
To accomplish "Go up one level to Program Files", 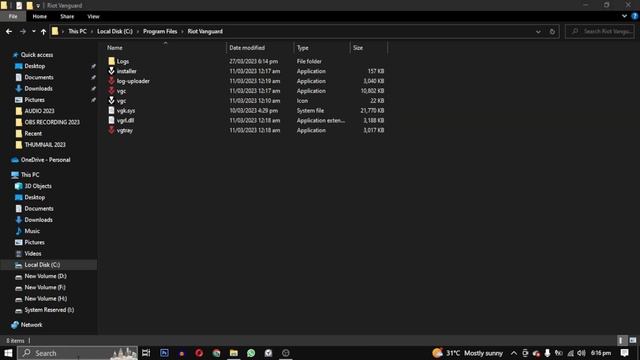I will point(43,31).
